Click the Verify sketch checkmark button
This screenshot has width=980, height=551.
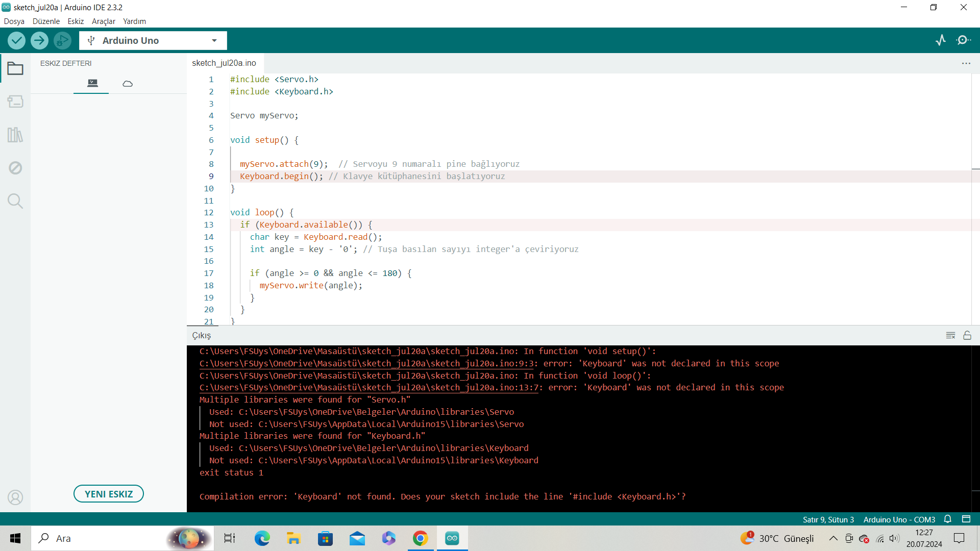click(17, 40)
